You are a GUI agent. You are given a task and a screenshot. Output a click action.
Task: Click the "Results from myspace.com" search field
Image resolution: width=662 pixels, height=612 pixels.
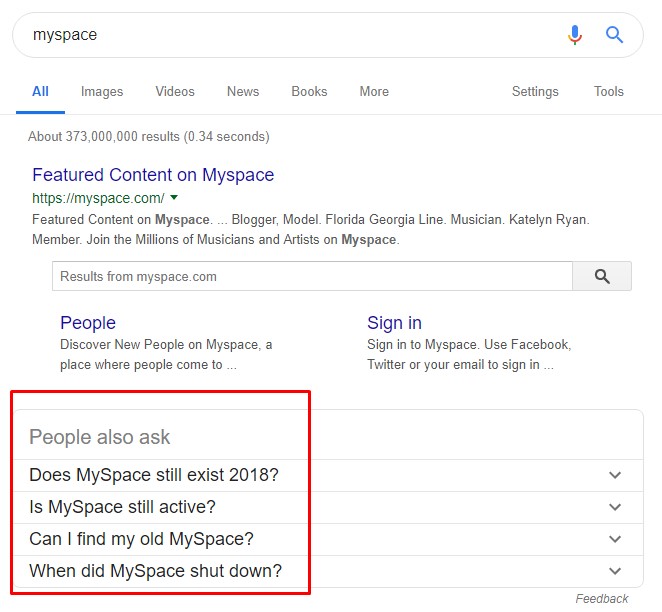pos(312,277)
